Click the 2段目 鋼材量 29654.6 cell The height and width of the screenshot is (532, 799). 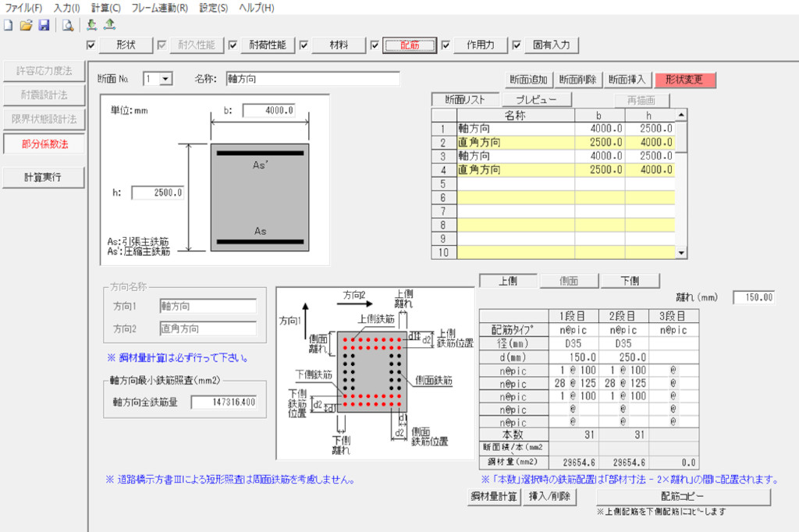click(623, 463)
